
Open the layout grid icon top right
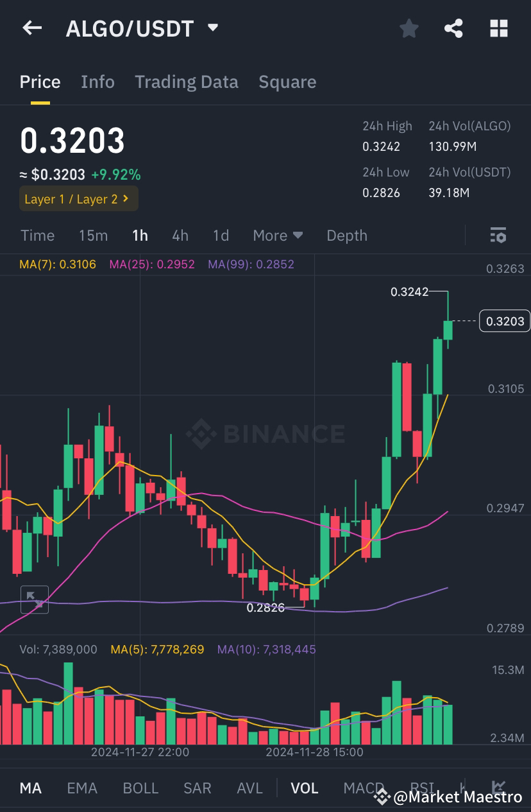pyautogui.click(x=498, y=28)
